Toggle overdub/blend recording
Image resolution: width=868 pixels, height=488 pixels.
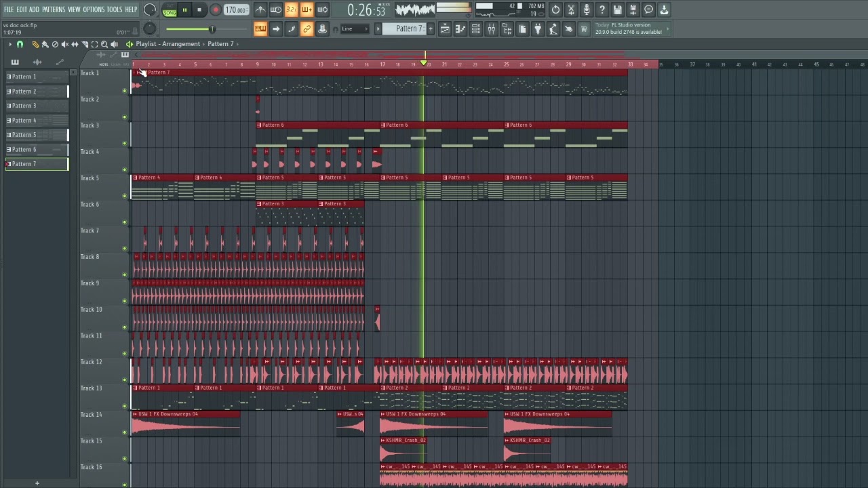[307, 9]
